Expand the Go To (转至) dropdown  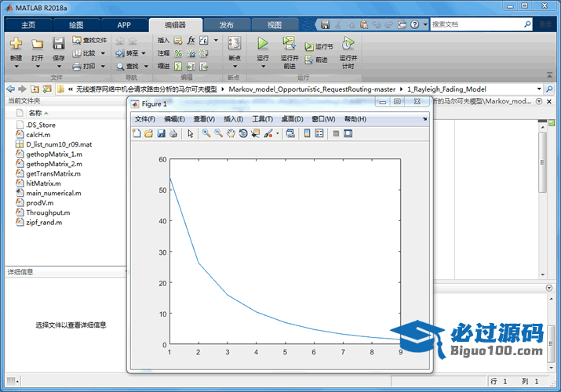[144, 53]
